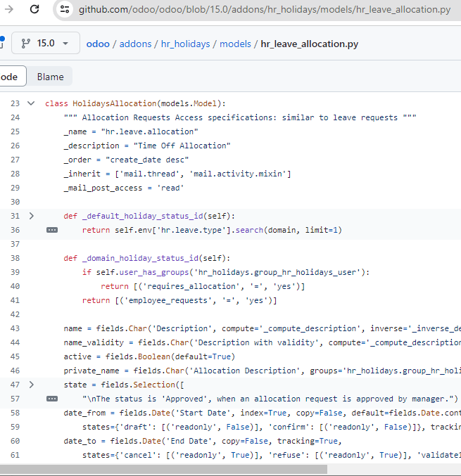Go to the addons breadcrumb folder
The height and width of the screenshot is (476, 461).
point(135,44)
